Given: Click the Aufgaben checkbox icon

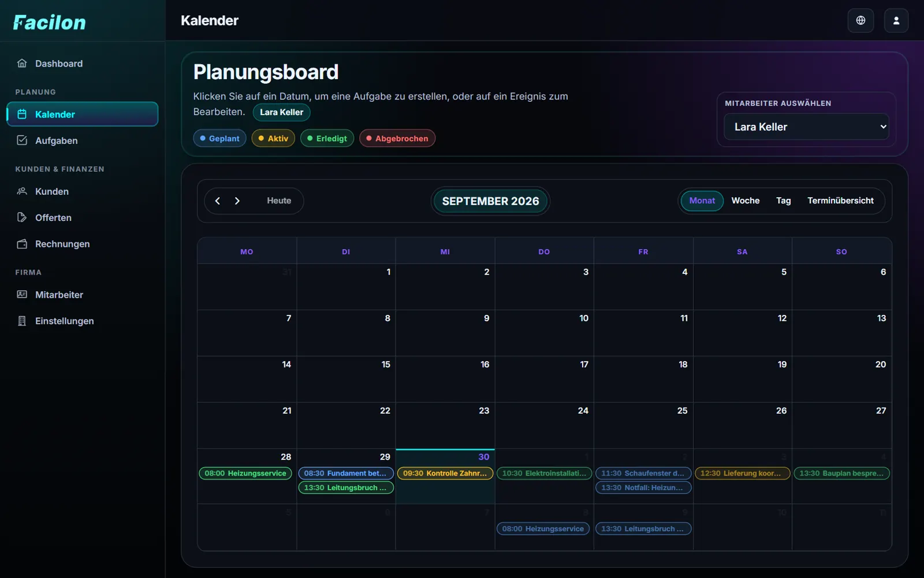Looking at the screenshot, I should click(22, 140).
